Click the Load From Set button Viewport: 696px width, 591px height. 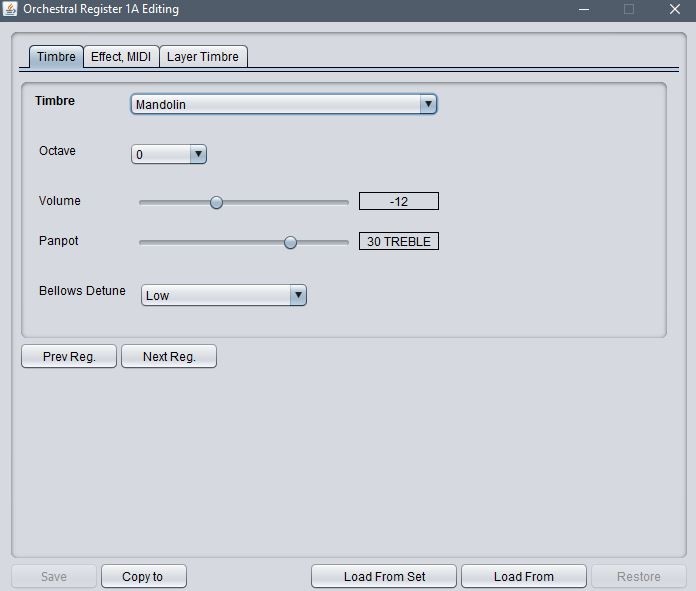(x=384, y=576)
